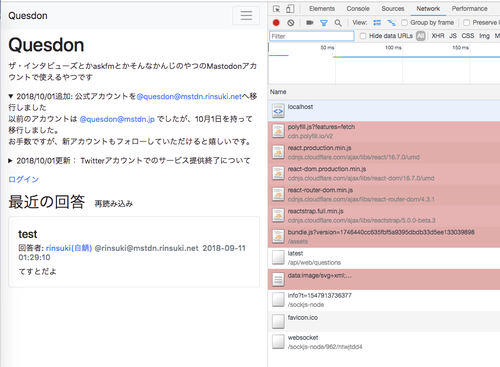Filter requests by Img
The image size is (500, 367).
click(484, 36)
